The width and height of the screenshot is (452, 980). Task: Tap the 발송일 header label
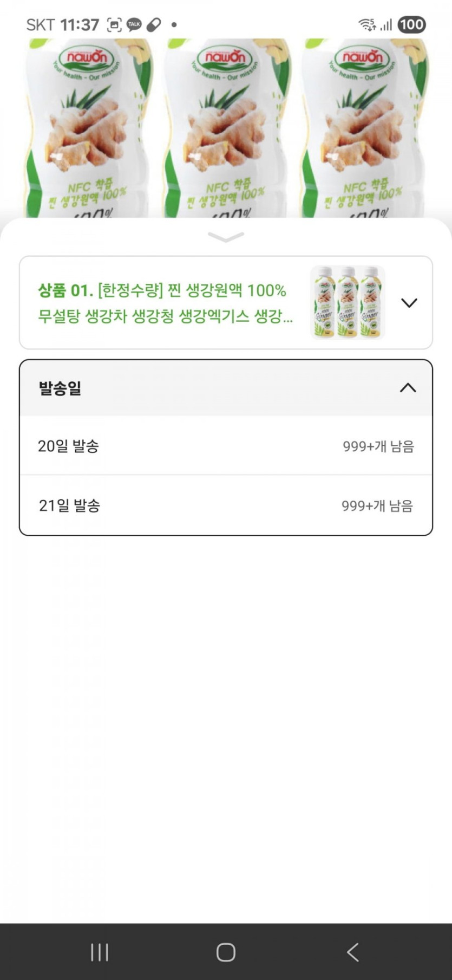(60, 388)
